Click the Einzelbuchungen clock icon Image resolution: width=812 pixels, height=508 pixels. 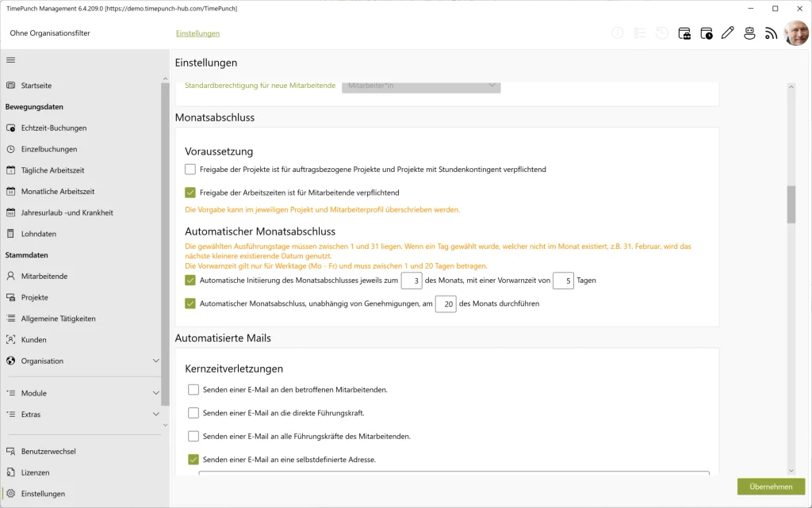(x=10, y=149)
